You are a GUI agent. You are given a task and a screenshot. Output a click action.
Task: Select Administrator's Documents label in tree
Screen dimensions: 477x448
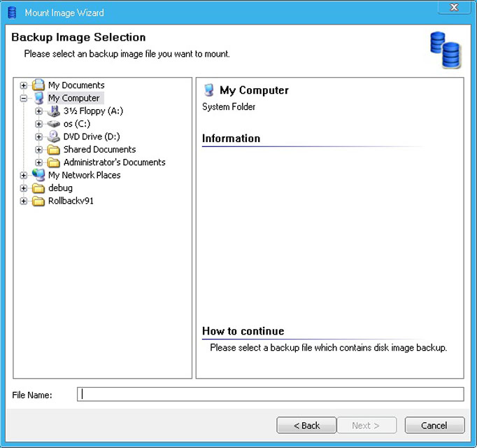tap(115, 162)
